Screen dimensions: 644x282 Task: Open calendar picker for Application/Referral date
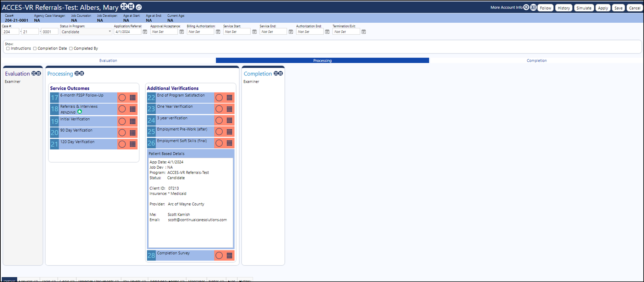pos(145,32)
